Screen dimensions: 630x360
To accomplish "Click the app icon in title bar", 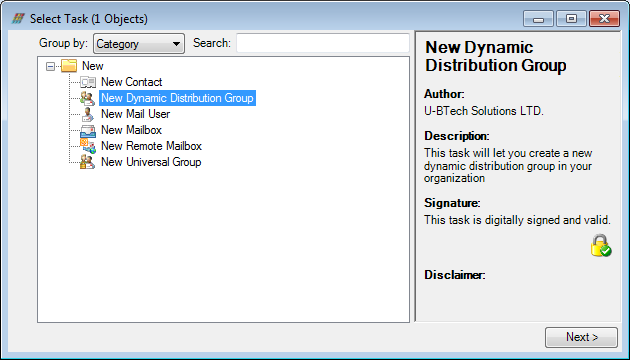I will pyautogui.click(x=18, y=18).
